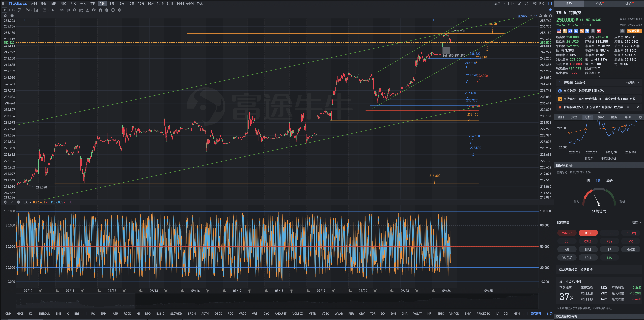Zoom in chart with plus icon
This screenshot has height=320, width=644.
tap(551, 16)
